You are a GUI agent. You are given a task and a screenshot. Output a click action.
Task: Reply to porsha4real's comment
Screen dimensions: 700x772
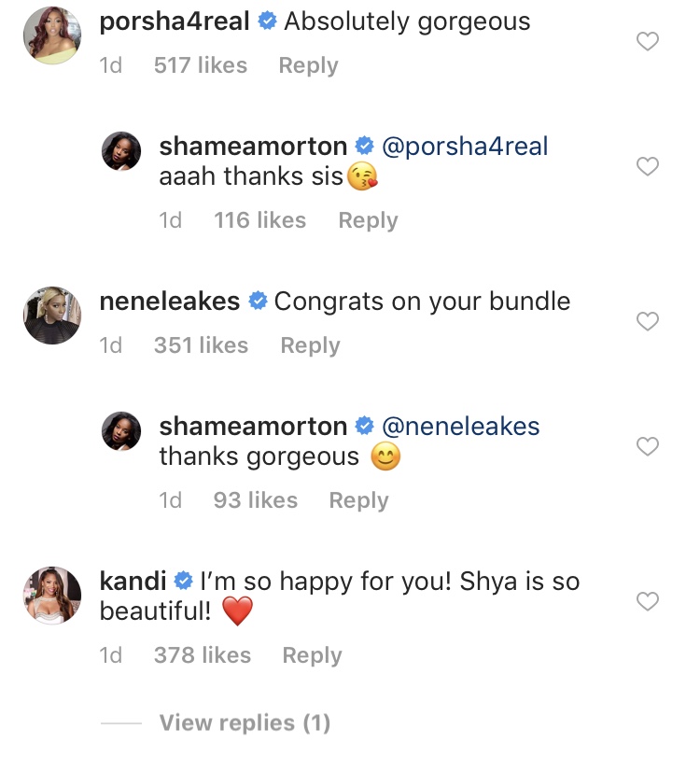click(x=308, y=65)
